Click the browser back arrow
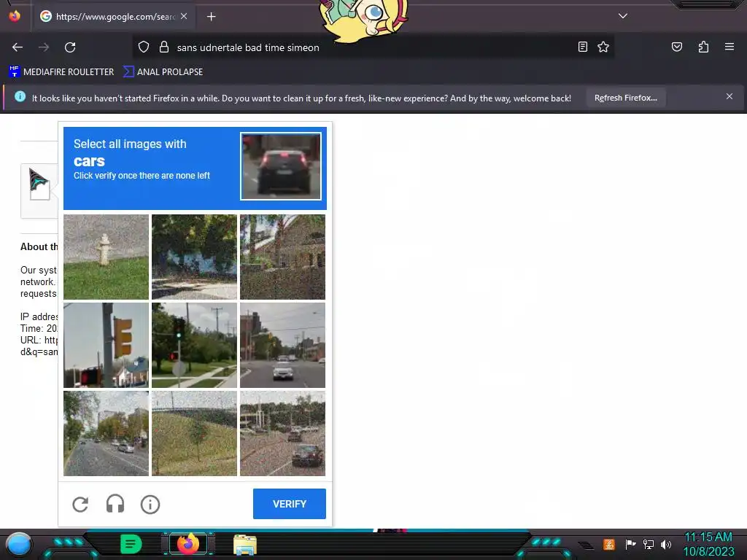 tap(18, 47)
